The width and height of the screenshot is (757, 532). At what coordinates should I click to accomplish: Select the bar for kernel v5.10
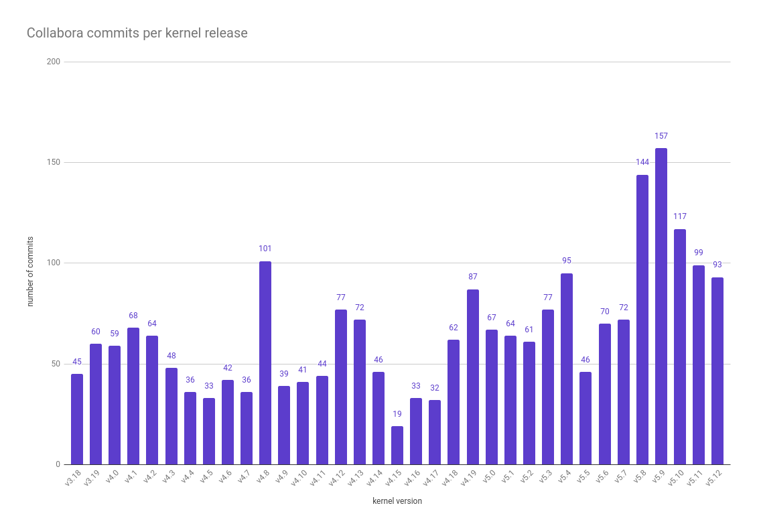pos(680,346)
